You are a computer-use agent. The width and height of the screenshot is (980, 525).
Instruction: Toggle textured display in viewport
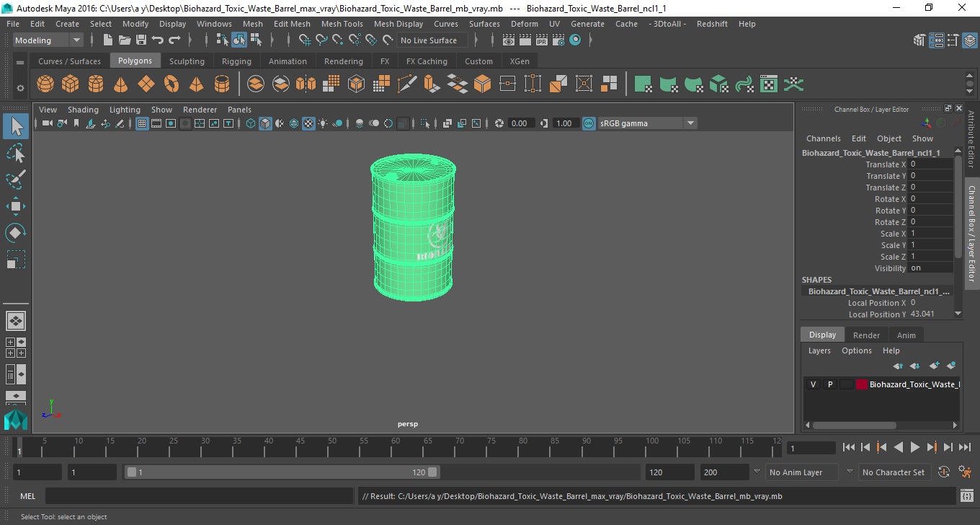pyautogui.click(x=308, y=123)
